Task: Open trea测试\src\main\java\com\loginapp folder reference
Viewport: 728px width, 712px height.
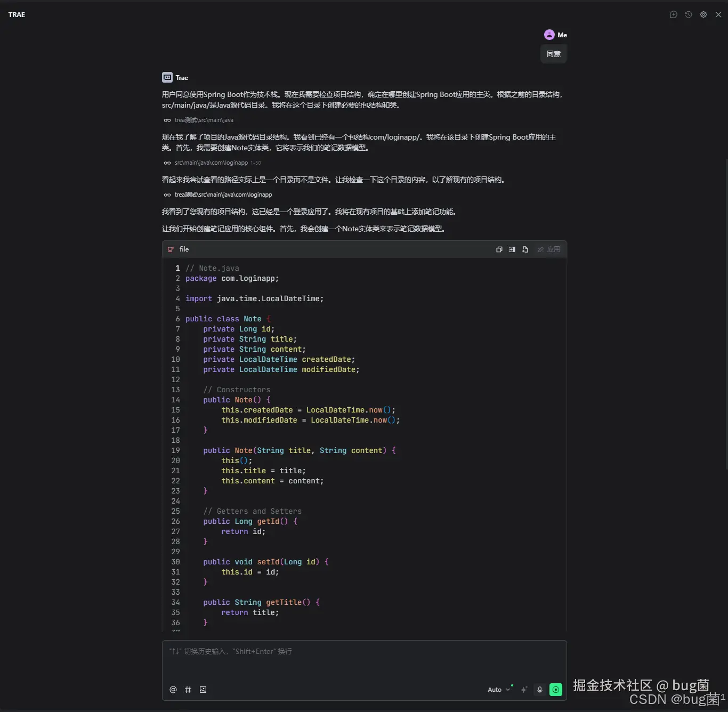Action: [223, 195]
